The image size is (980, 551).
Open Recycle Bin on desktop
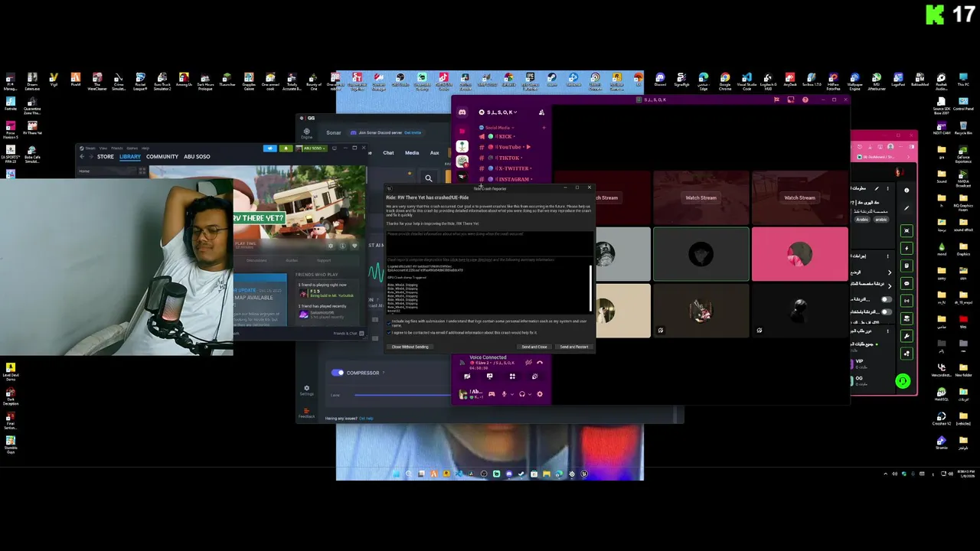pyautogui.click(x=963, y=127)
